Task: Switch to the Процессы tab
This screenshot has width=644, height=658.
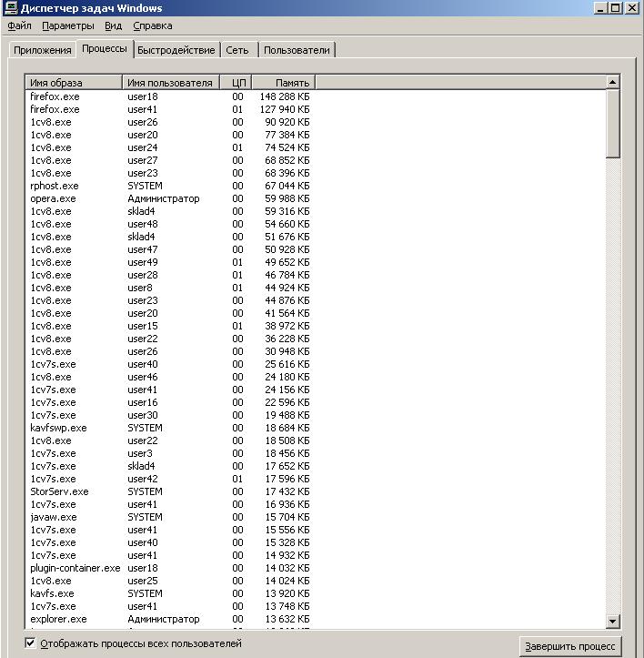Action: (x=105, y=48)
